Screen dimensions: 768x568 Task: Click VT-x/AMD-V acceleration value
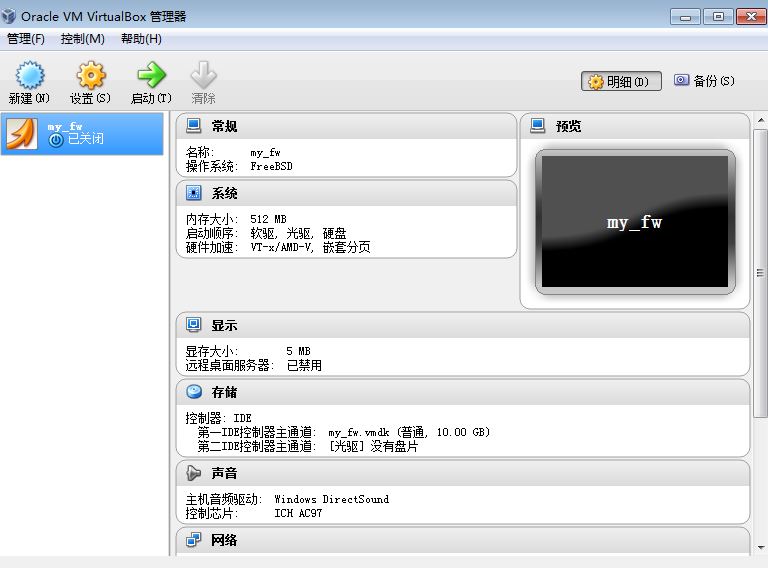[310, 247]
